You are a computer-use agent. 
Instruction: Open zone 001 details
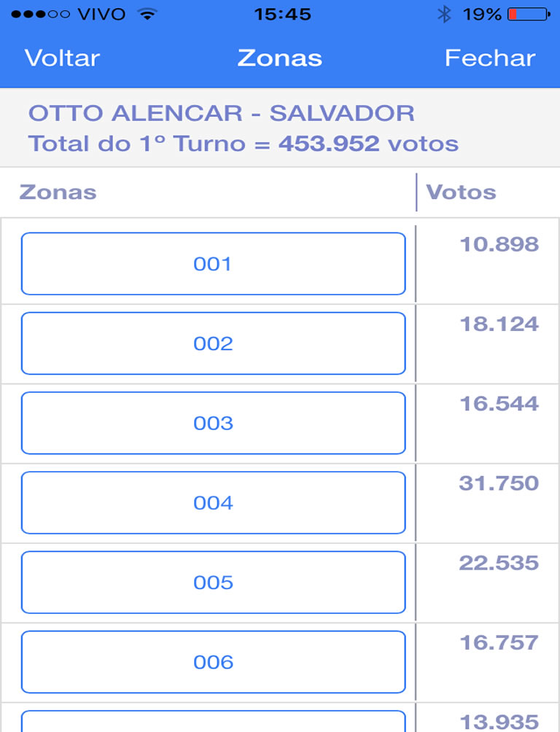pos(213,264)
